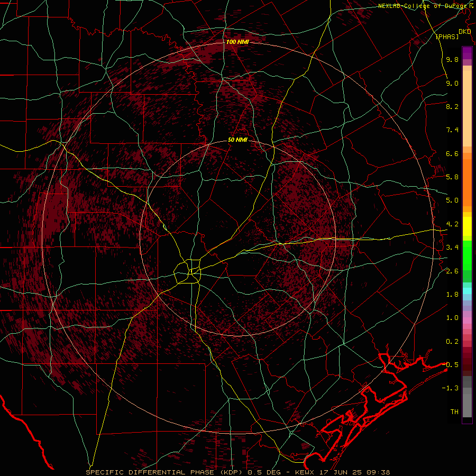Image resolution: width=476 pixels, height=476 pixels.
Task: Click the "7.4" legend value
Action: [x=452, y=130]
